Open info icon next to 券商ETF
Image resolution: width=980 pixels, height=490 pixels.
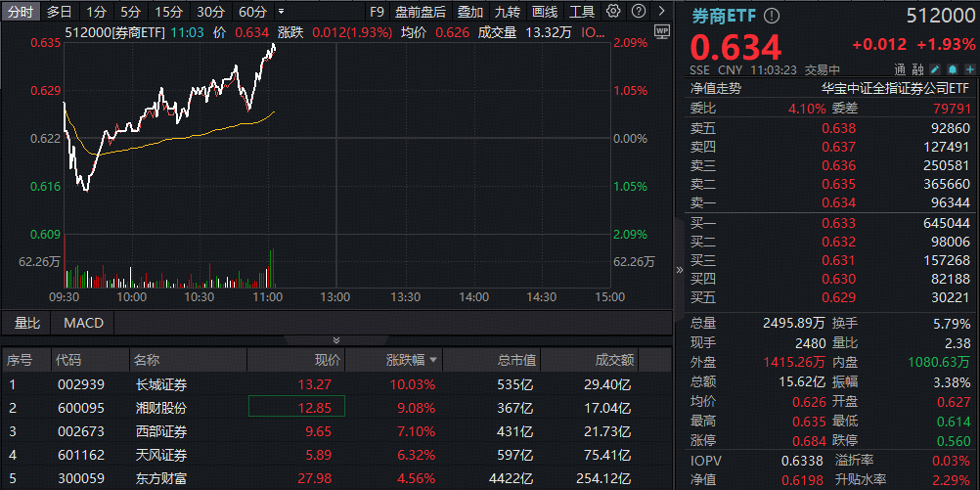click(x=773, y=16)
